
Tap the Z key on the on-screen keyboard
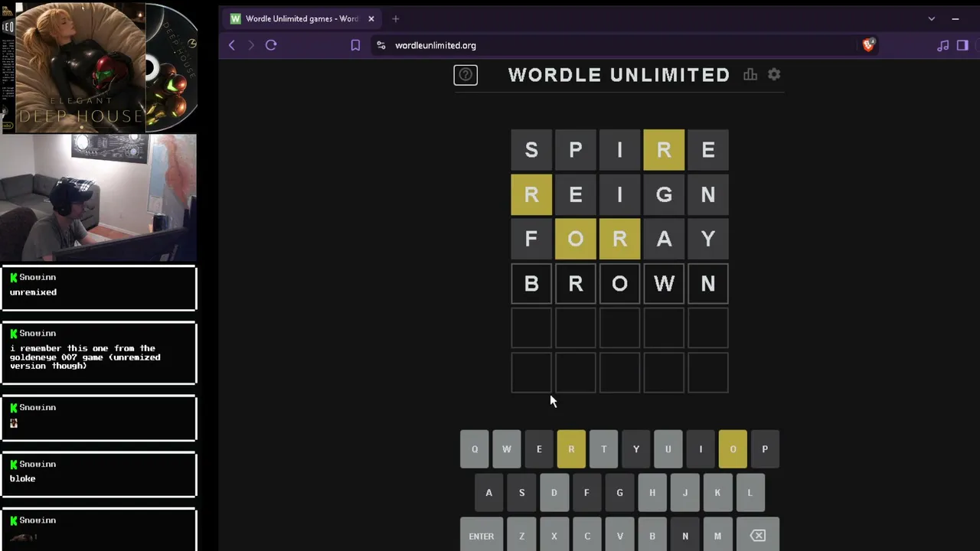(x=521, y=536)
